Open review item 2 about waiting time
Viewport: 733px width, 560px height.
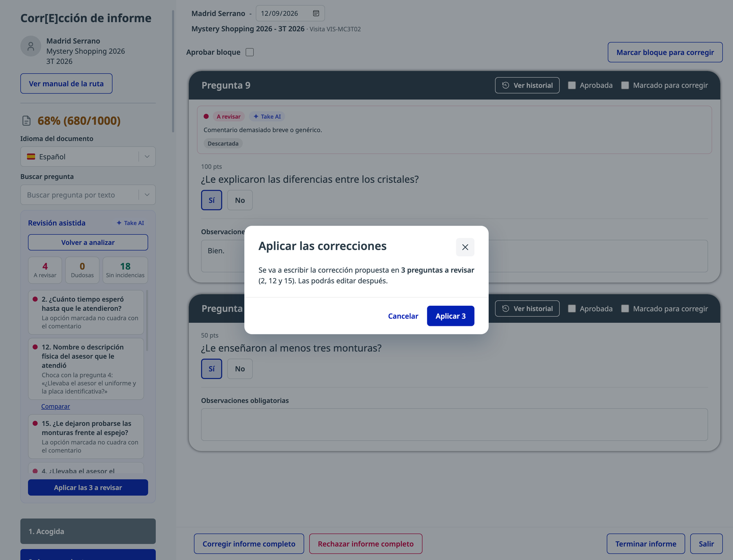pos(86,312)
